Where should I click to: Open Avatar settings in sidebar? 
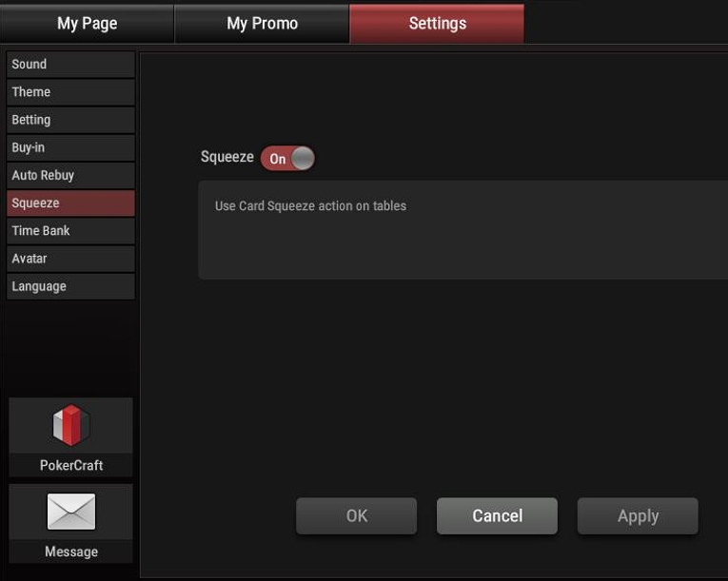point(70,259)
